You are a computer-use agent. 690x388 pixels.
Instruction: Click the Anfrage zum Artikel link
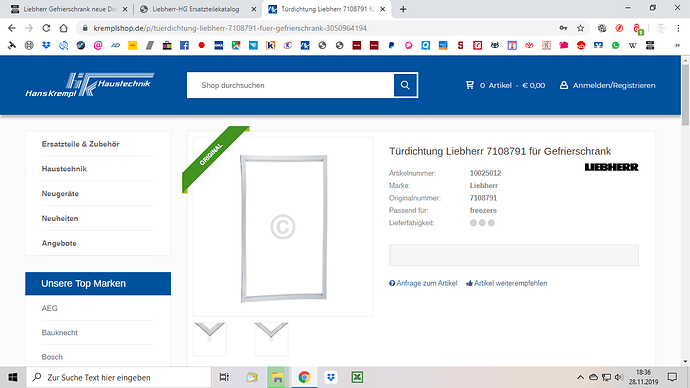[423, 283]
